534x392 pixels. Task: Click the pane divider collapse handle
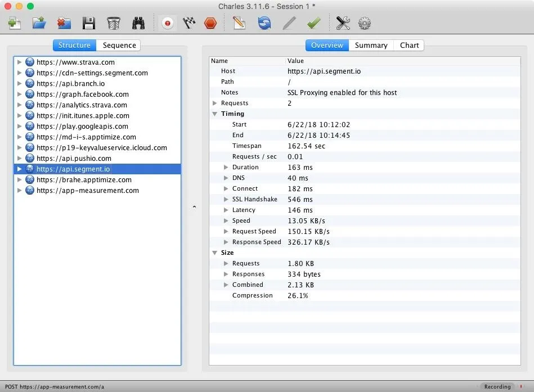click(x=194, y=207)
